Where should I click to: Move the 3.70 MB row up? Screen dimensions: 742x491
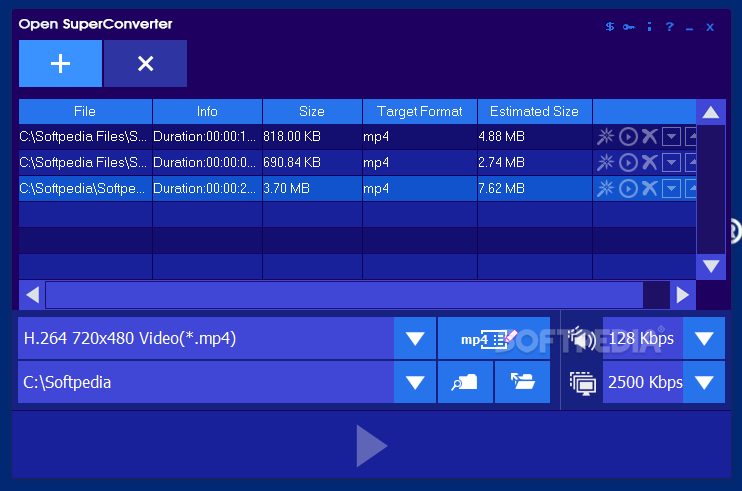point(691,189)
